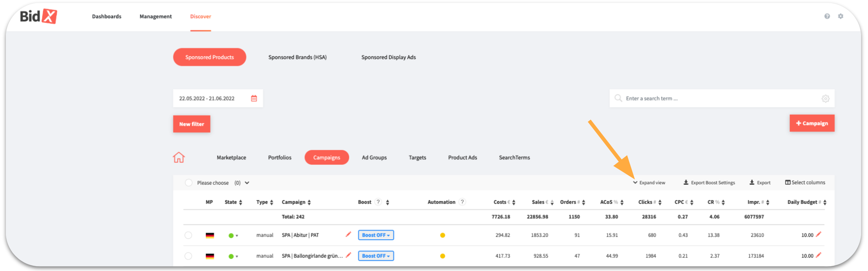Open Select columns
Image resolution: width=868 pixels, height=271 pixels.
click(x=805, y=182)
